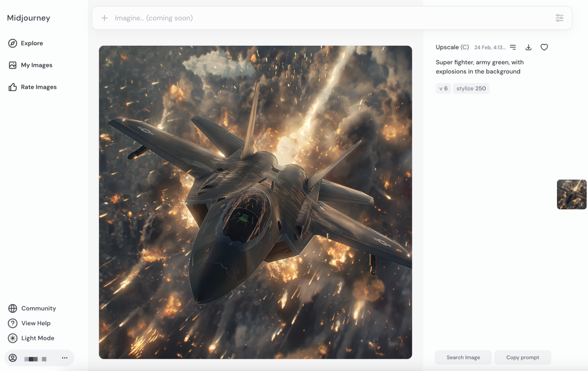
Task: Click the Community globe icon
Action: coord(13,308)
